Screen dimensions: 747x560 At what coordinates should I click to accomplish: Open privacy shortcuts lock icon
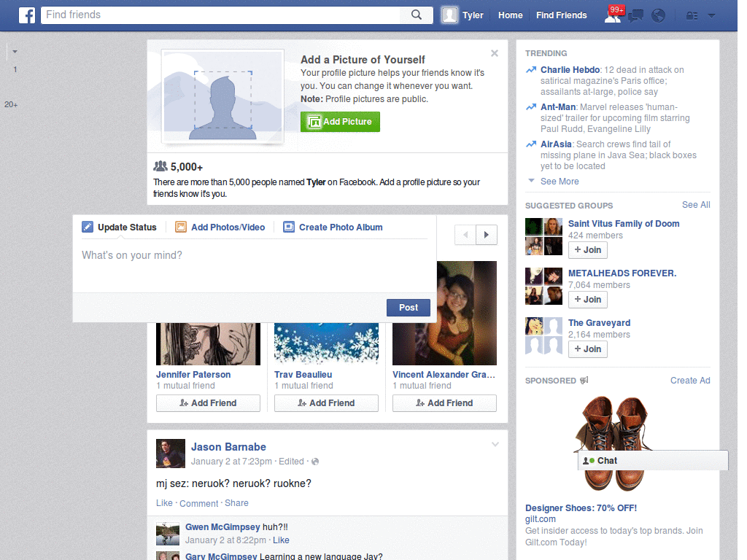click(x=692, y=16)
